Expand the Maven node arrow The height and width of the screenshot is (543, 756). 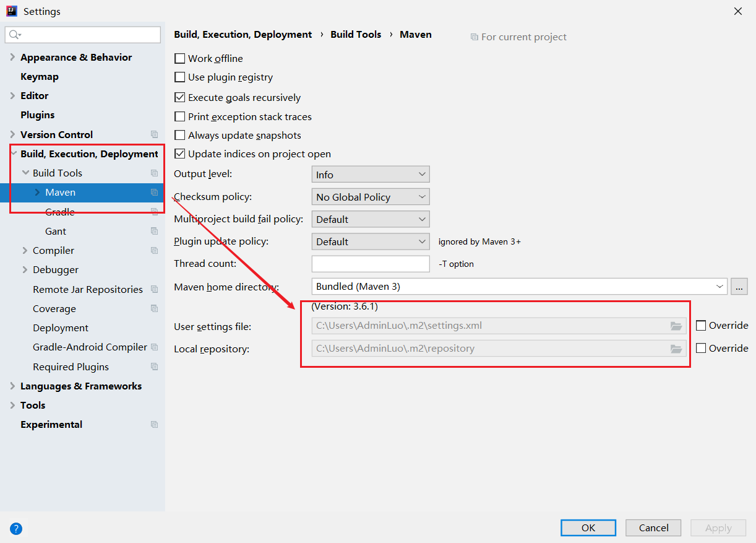pos(37,193)
